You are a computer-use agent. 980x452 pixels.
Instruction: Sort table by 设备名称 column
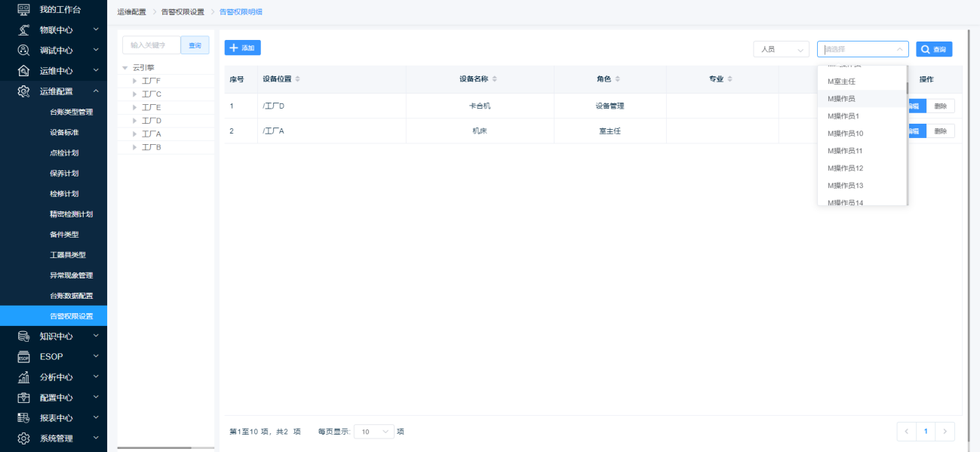coord(494,79)
